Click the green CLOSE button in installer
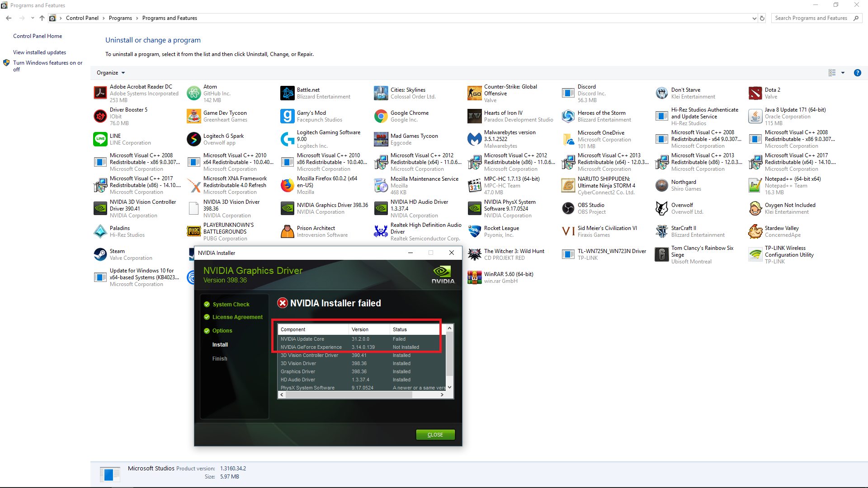868x488 pixels. [435, 435]
